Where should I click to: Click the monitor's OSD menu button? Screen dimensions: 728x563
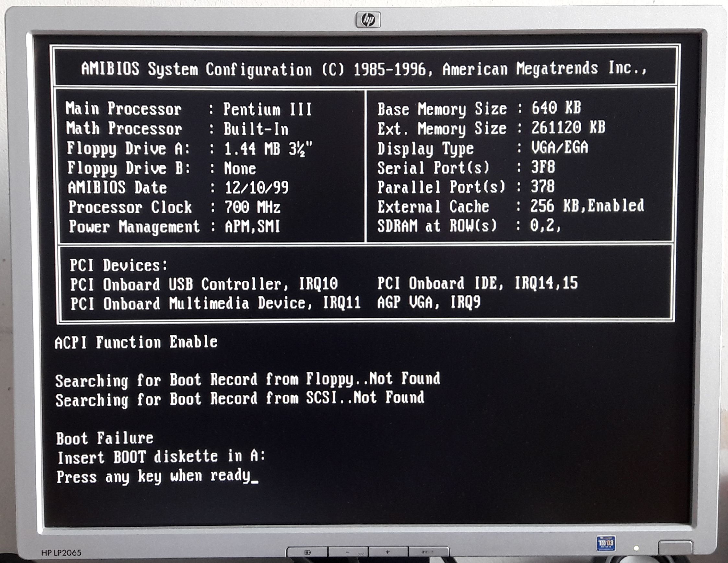[x=307, y=552]
